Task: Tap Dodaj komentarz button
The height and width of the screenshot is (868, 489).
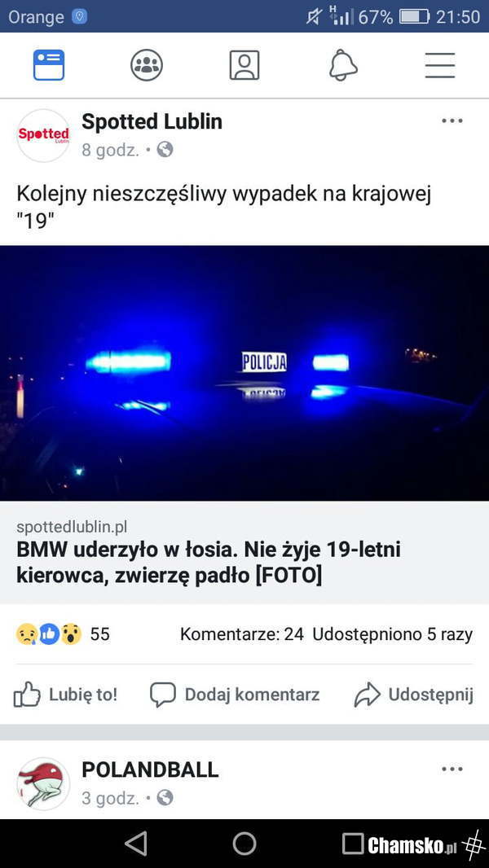Action: (x=234, y=695)
